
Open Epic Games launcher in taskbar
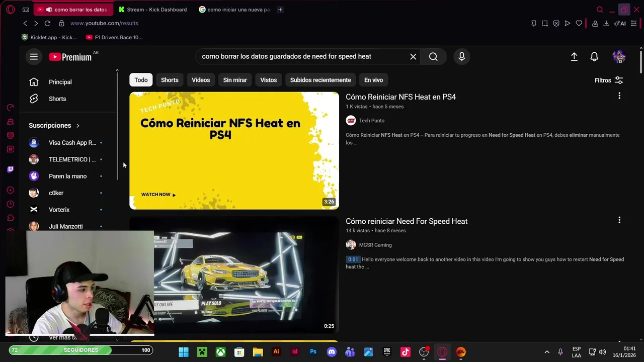(x=387, y=352)
